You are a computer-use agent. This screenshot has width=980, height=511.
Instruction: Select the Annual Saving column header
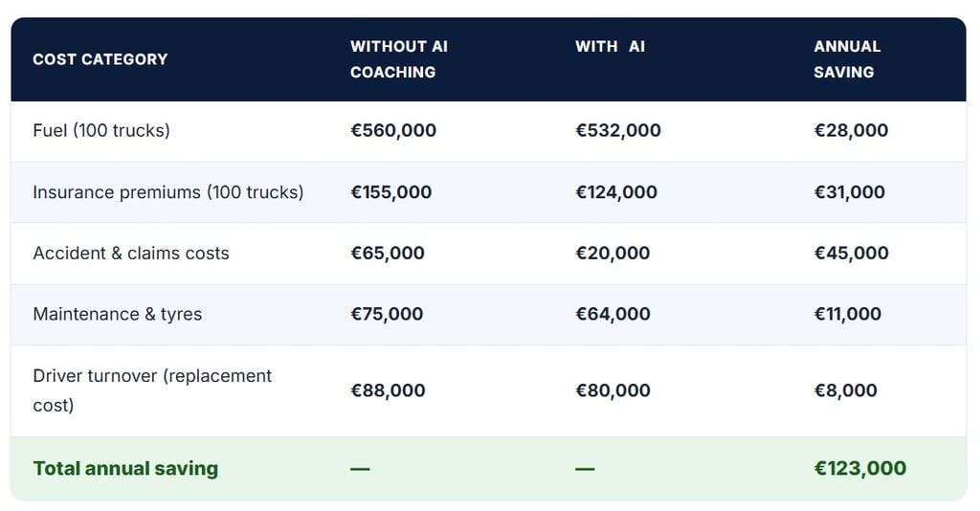[846, 59]
